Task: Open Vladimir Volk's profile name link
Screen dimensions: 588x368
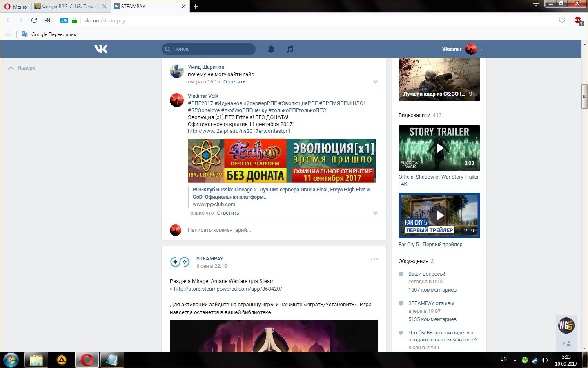Action: click(x=203, y=96)
